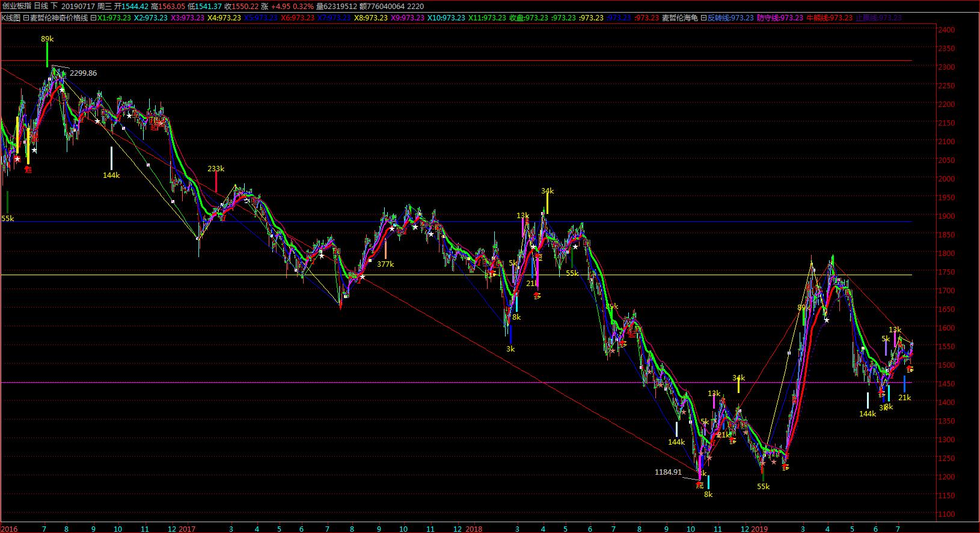Click the high price 1563.05
This screenshot has height=533, width=980.
coord(171,6)
